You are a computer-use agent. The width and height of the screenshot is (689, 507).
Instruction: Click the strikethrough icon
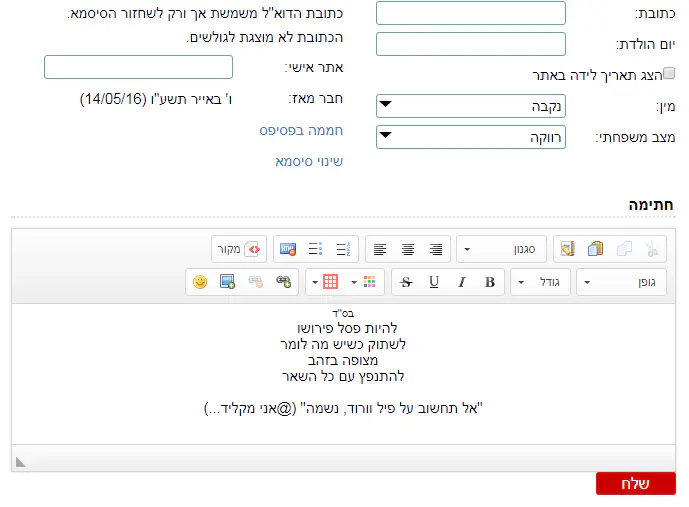(x=406, y=283)
